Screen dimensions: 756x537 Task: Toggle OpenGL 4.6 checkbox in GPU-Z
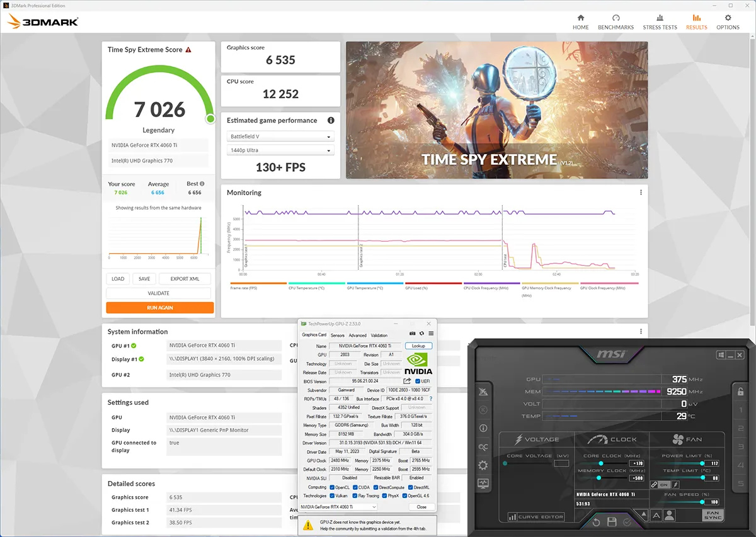[404, 495]
